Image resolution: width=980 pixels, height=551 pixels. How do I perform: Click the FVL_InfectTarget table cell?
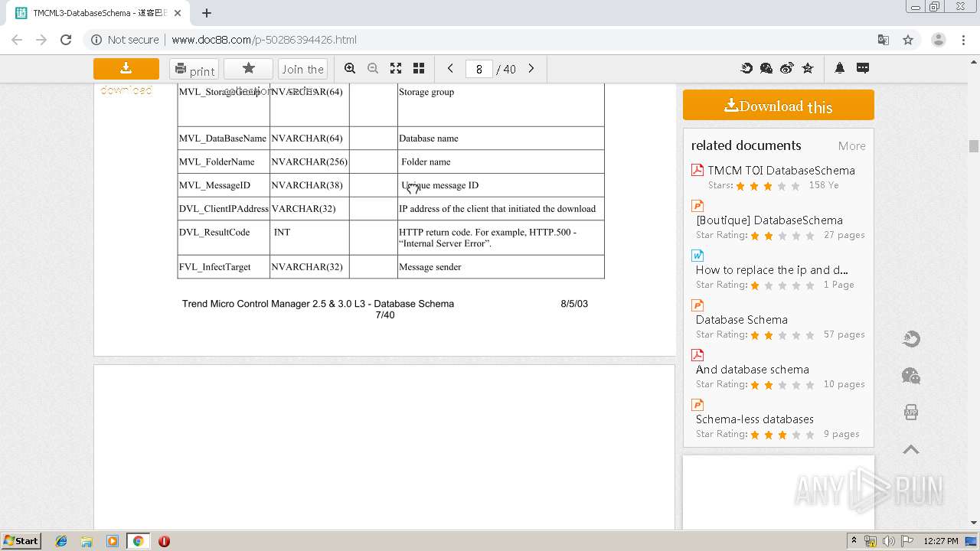(x=224, y=267)
